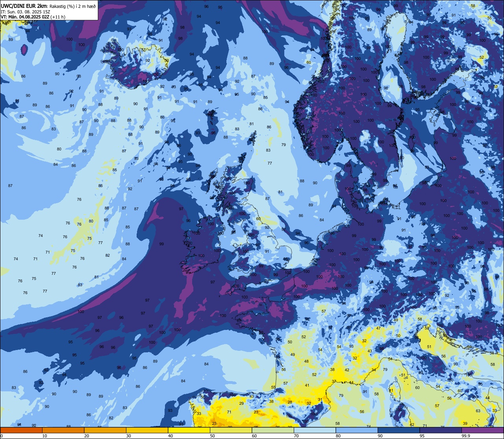Click the '(+11 h)' forecast offset text
This screenshot has height=439, width=504.
[58, 17]
